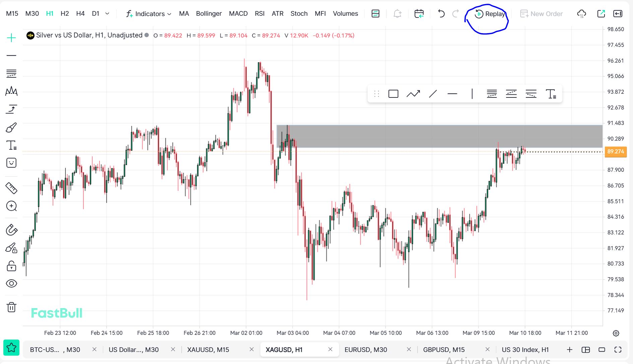Open the favorites star icon
This screenshot has height=364, width=633.
coord(11,348)
